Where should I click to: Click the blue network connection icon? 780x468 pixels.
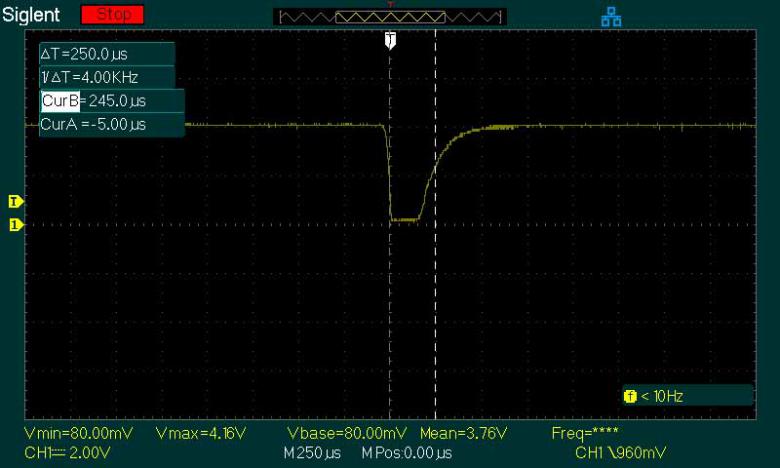point(611,17)
